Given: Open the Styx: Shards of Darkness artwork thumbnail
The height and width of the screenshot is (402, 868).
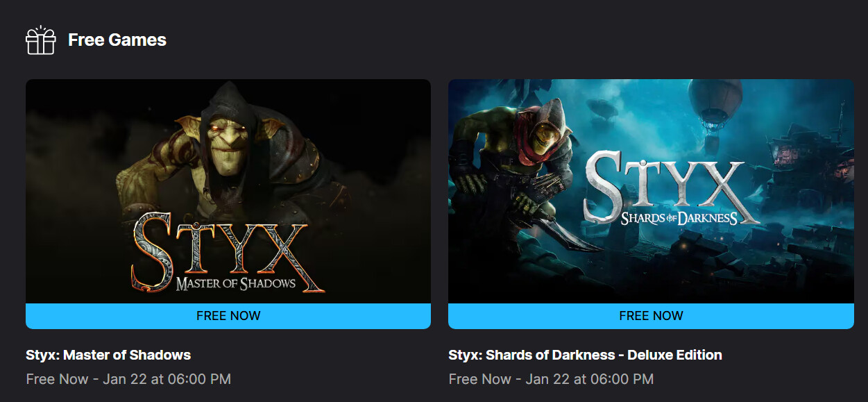Looking at the screenshot, I should pyautogui.click(x=651, y=191).
